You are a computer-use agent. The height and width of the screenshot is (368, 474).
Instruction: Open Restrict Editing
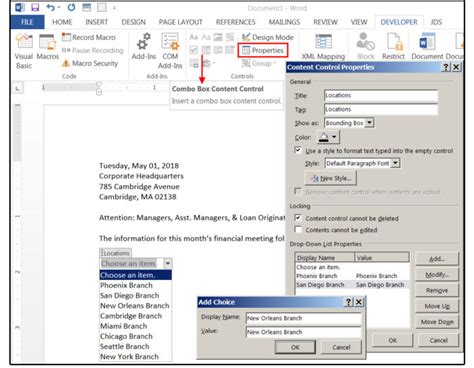[x=393, y=47]
